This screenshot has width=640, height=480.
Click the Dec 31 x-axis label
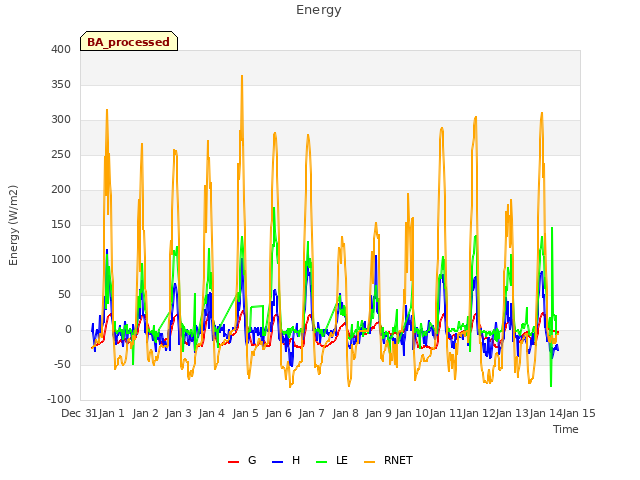[79, 413]
